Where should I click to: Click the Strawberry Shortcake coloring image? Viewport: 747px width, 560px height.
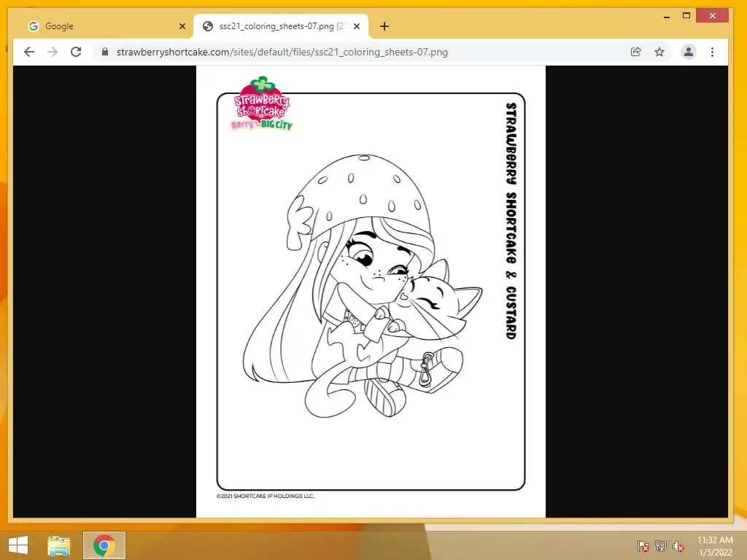point(371,292)
